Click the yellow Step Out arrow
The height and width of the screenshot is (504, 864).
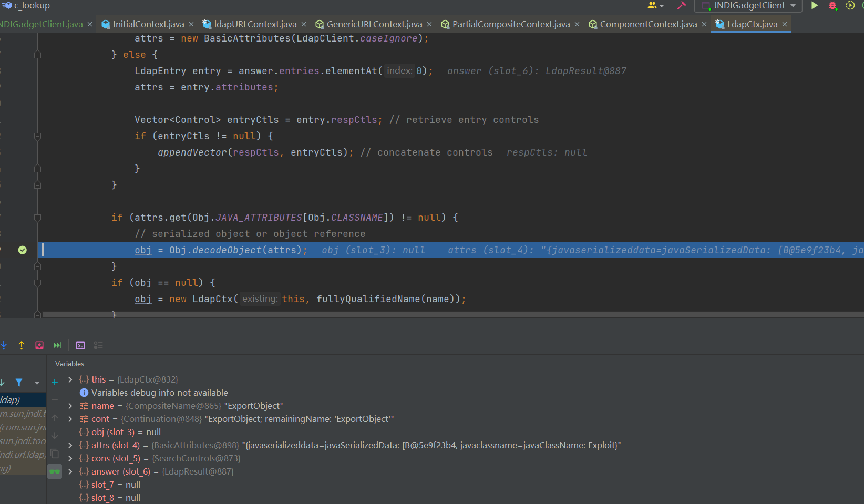[x=22, y=345]
